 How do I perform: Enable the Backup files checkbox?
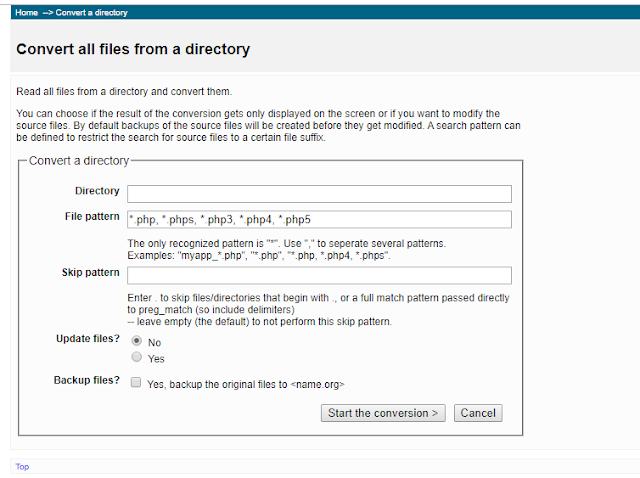[x=136, y=382]
